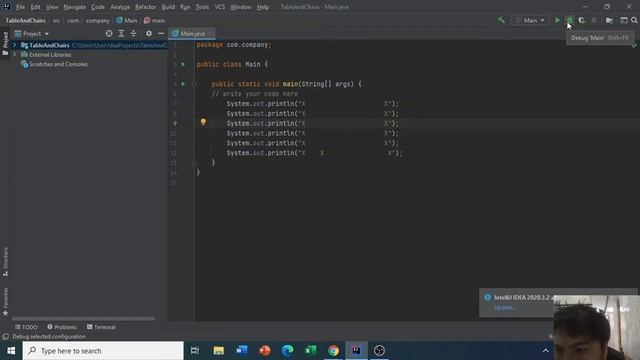Run Main with the green play button

557,20
